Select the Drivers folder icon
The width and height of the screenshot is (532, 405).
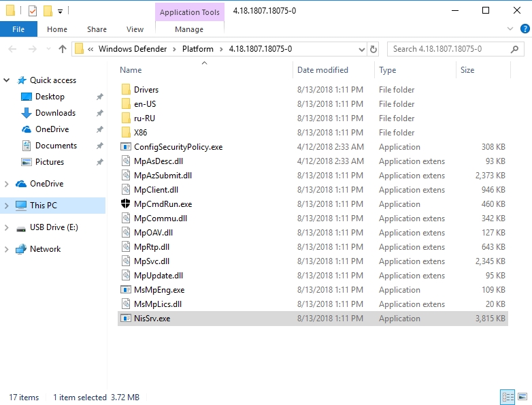(126, 90)
